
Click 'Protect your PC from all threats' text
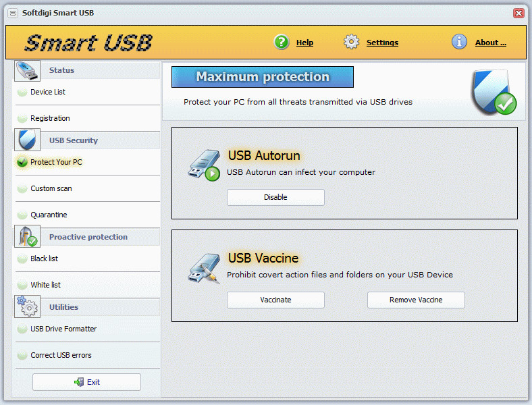click(298, 102)
